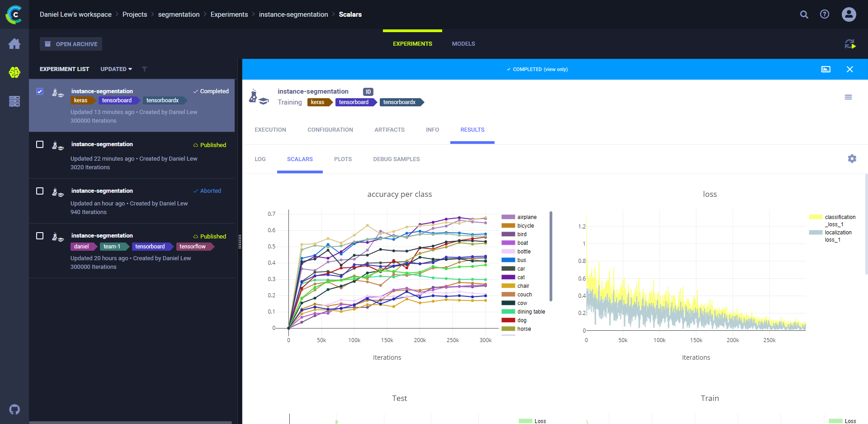Click the GitHub icon in sidebar
The height and width of the screenshot is (424, 868).
[x=14, y=410]
